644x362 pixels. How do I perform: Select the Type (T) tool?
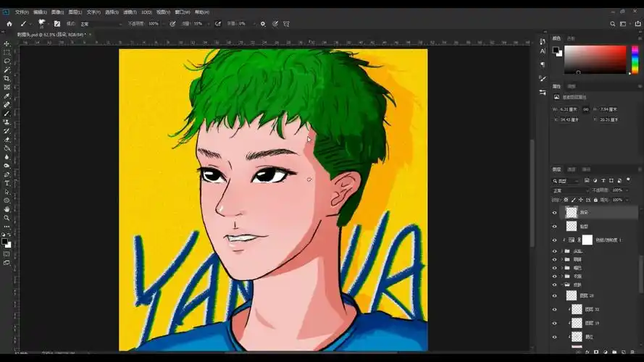coord(7,183)
